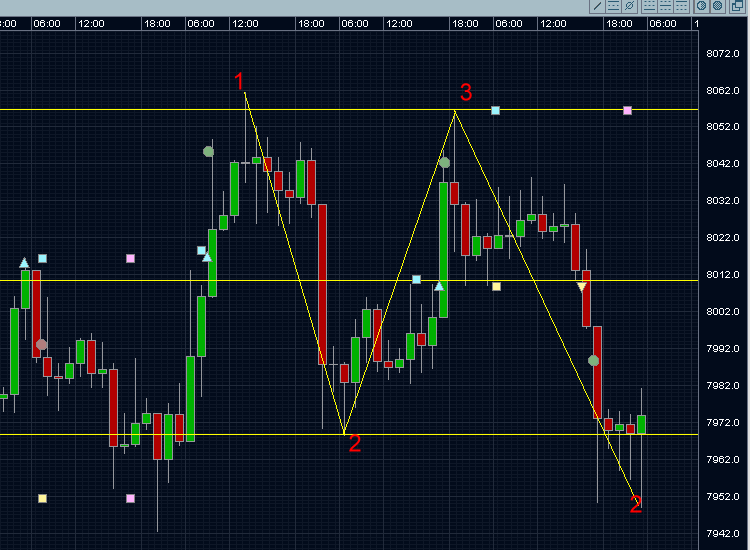Click the fully shaded octagon icon
This screenshot has width=750, height=550.
(x=717, y=6)
